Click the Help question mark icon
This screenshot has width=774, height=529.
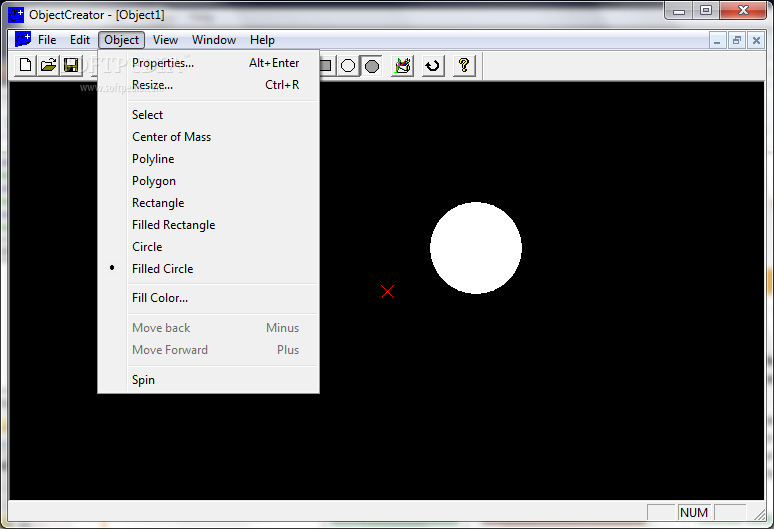464,66
